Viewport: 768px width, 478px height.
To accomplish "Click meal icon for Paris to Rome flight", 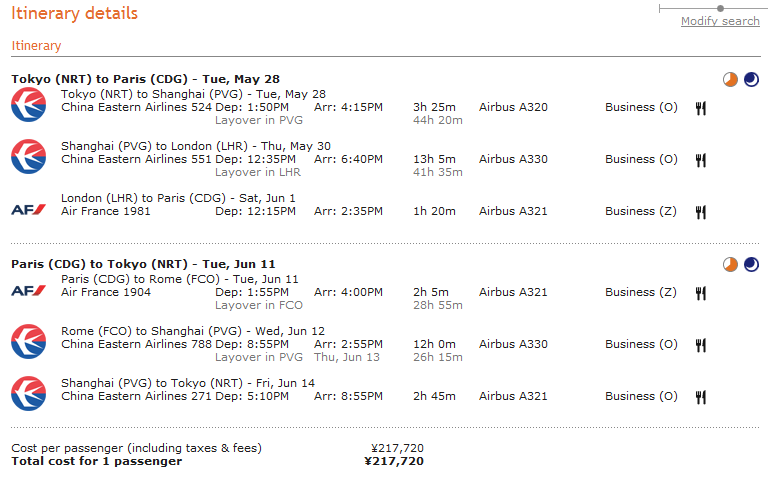I will (701, 293).
